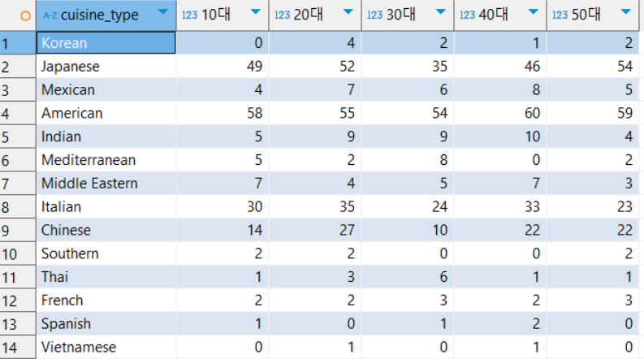
Task: Click Mexican 20대 value 7
Action: [315, 89]
